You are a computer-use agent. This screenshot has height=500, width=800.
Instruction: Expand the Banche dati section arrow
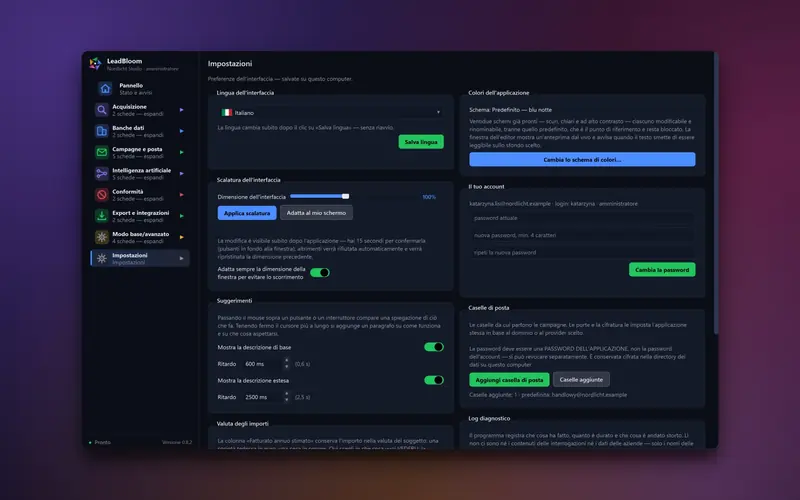pos(182,131)
